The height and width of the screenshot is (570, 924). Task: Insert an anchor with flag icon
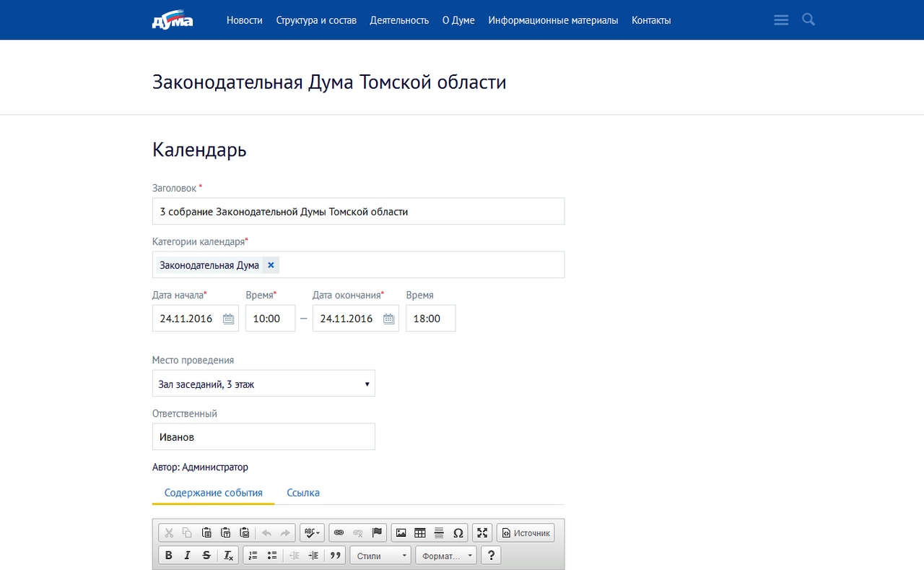click(377, 533)
